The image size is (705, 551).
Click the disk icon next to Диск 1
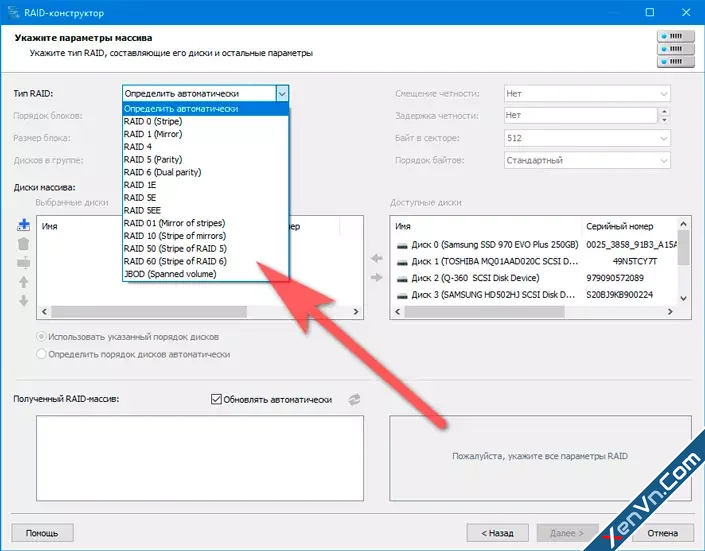click(x=402, y=262)
